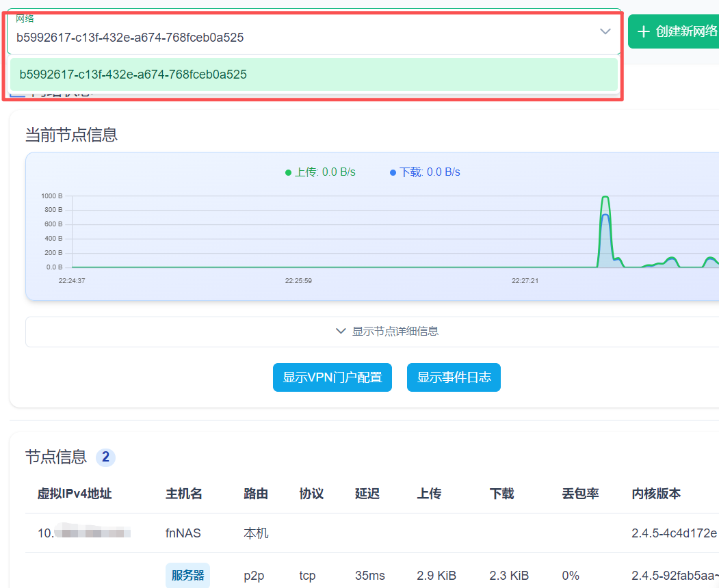Click the 延迟 column header
The width and height of the screenshot is (719, 588).
(x=367, y=494)
